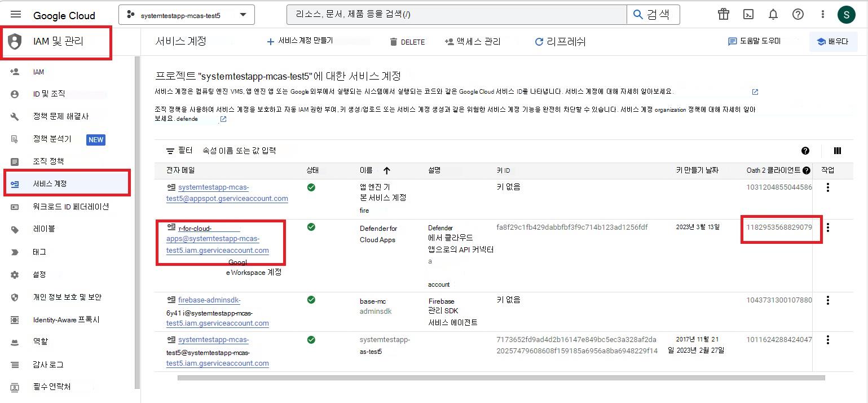The image size is (868, 403).
Task: Click the resource search input field
Action: tap(457, 15)
